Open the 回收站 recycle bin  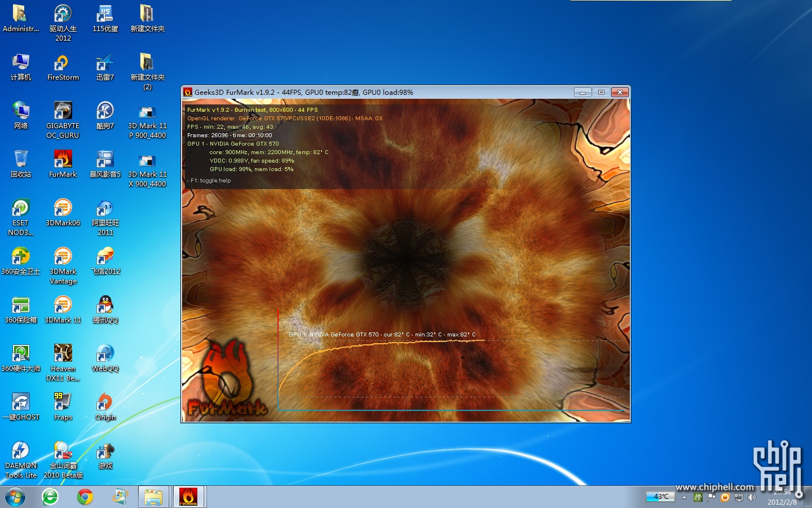[x=20, y=164]
